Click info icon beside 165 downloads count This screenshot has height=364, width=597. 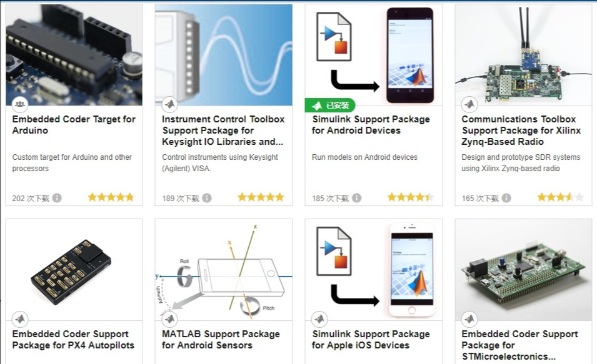coord(506,198)
